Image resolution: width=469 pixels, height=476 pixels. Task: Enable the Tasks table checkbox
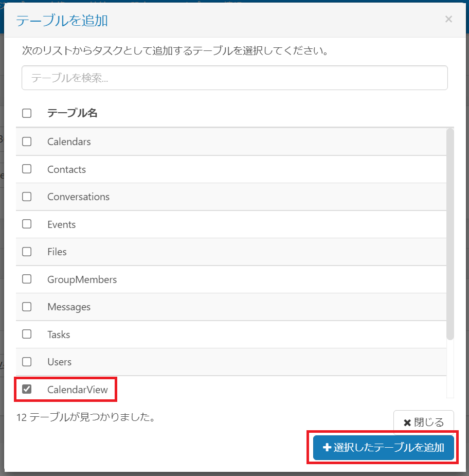(27, 334)
